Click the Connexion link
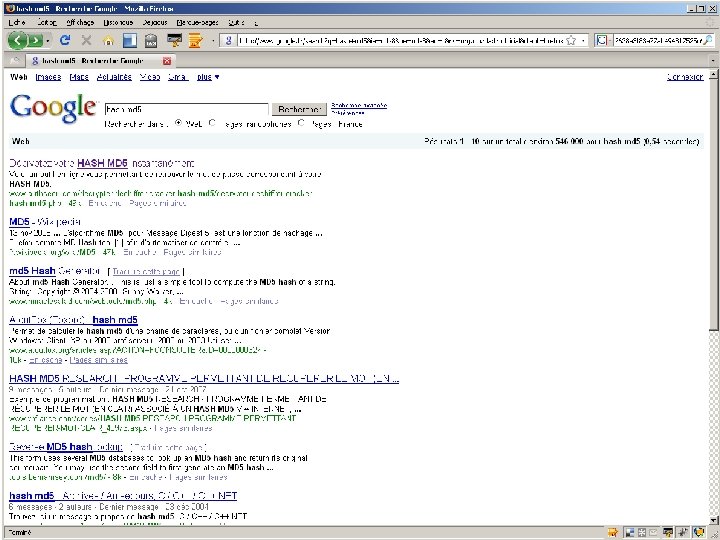720x540 pixels. click(685, 77)
